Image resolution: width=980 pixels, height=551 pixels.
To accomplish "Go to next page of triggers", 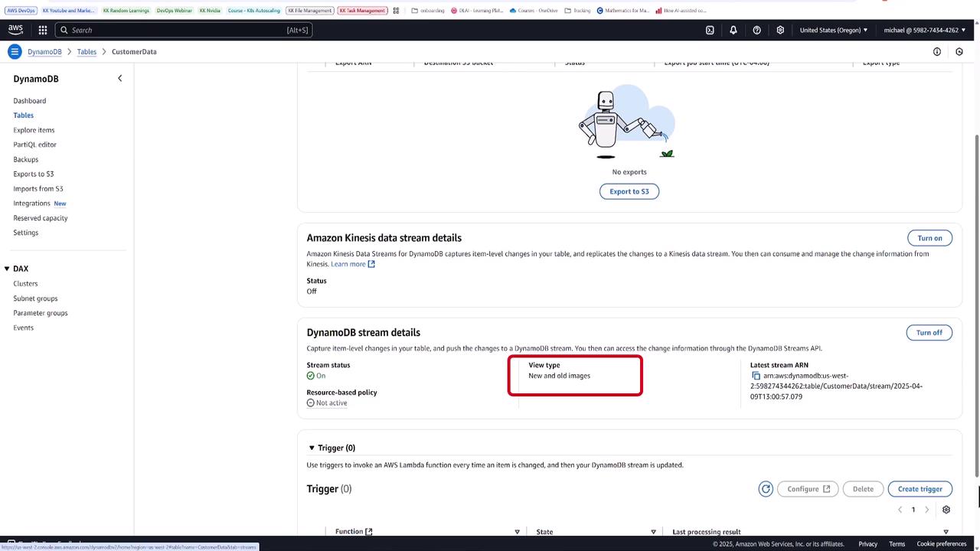I will click(x=926, y=510).
